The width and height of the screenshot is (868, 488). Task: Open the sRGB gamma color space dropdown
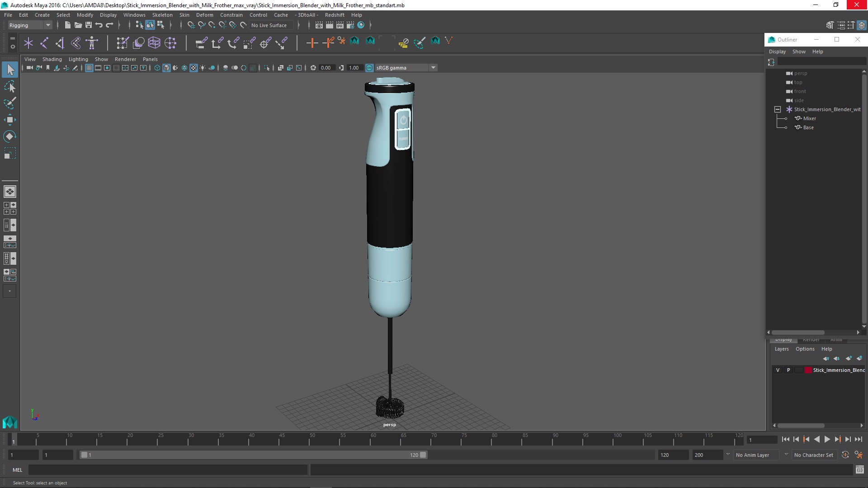click(406, 68)
